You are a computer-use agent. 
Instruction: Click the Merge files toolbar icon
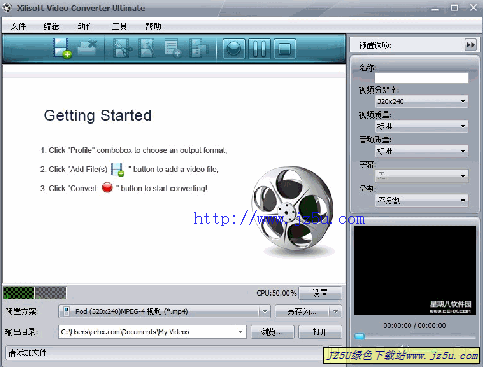pos(198,48)
